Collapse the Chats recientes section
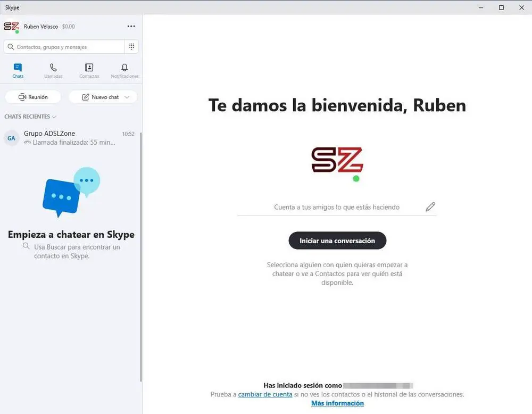532x414 pixels. [30, 117]
